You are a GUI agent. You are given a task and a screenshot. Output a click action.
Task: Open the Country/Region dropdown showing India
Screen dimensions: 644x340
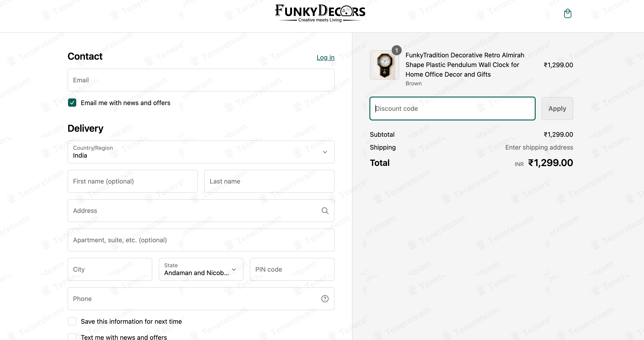click(x=195, y=152)
